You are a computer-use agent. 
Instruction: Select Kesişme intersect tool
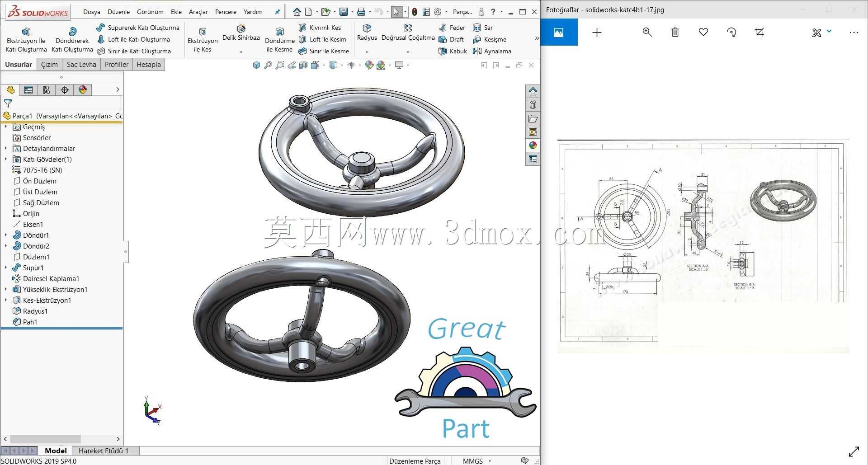point(489,39)
